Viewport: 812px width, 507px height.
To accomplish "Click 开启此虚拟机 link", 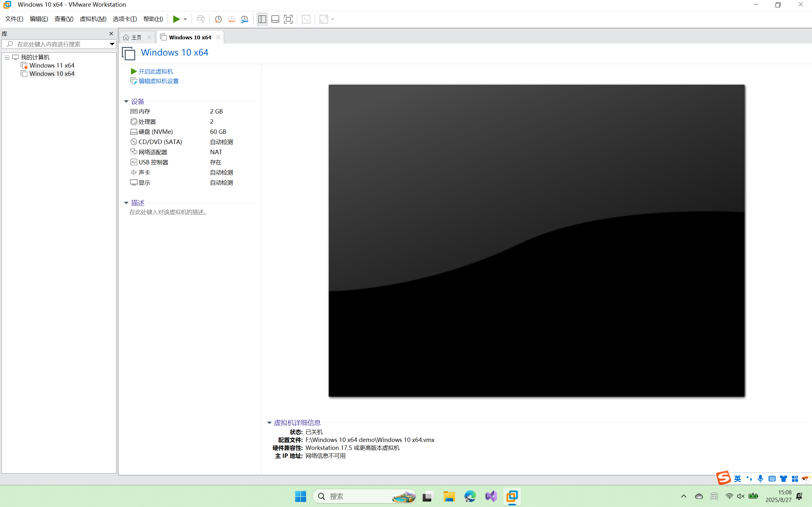I will 155,71.
